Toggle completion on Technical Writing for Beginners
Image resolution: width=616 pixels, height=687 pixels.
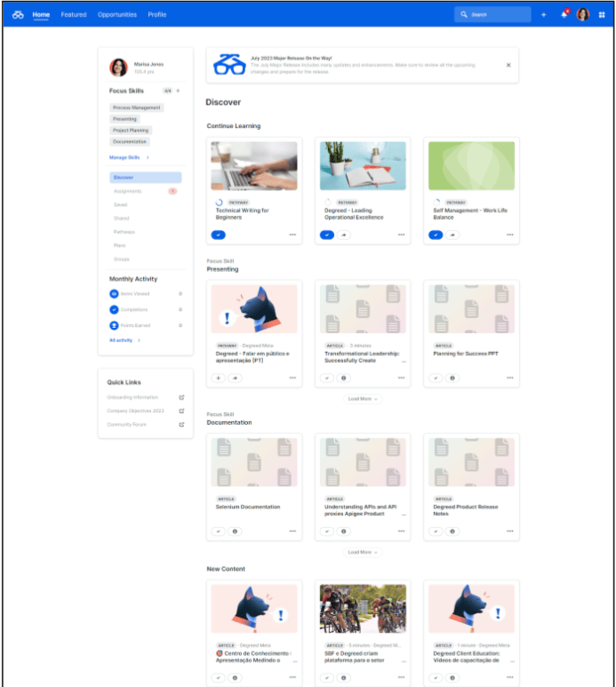point(218,235)
